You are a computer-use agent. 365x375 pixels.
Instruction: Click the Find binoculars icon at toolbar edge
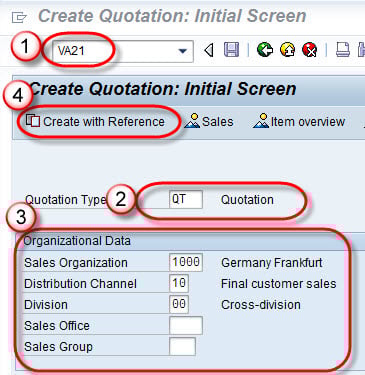pyautogui.click(x=361, y=50)
